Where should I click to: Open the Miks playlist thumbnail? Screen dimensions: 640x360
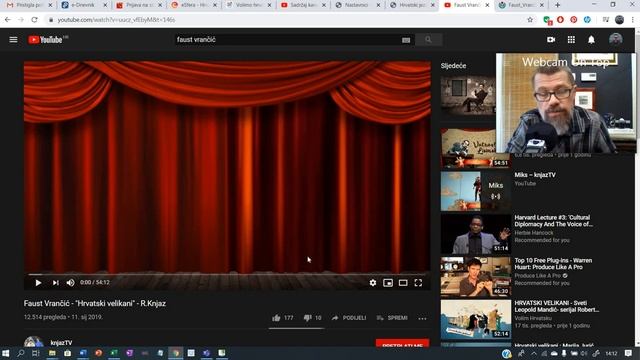(476, 191)
